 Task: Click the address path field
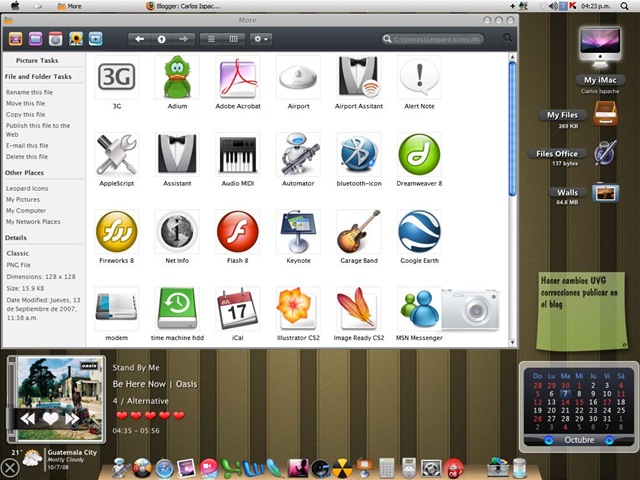433,39
